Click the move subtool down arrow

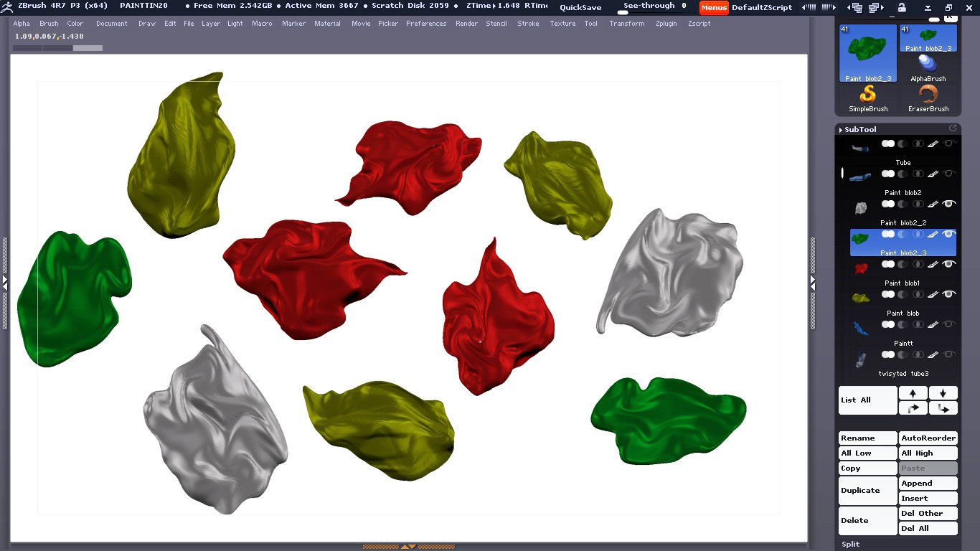943,393
